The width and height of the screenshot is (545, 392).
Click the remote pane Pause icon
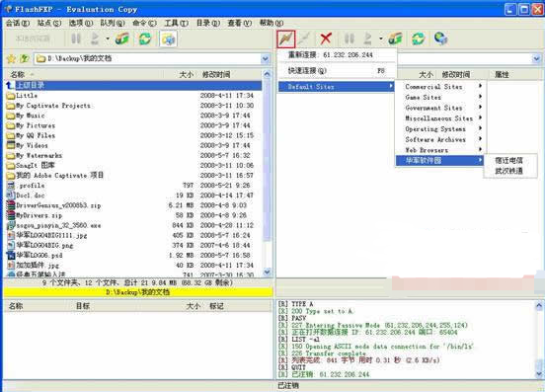pyautogui.click(x=349, y=39)
